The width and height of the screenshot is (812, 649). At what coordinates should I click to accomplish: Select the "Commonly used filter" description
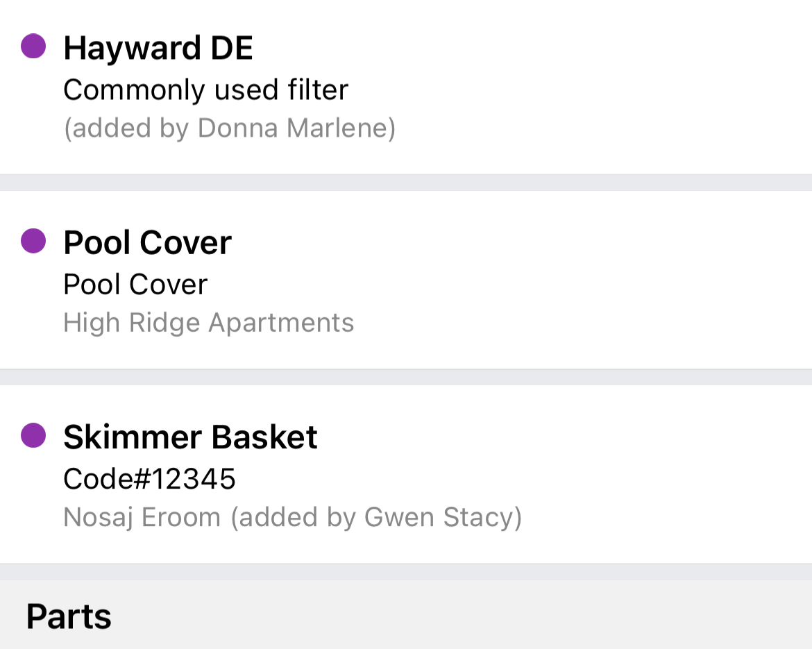point(205,90)
